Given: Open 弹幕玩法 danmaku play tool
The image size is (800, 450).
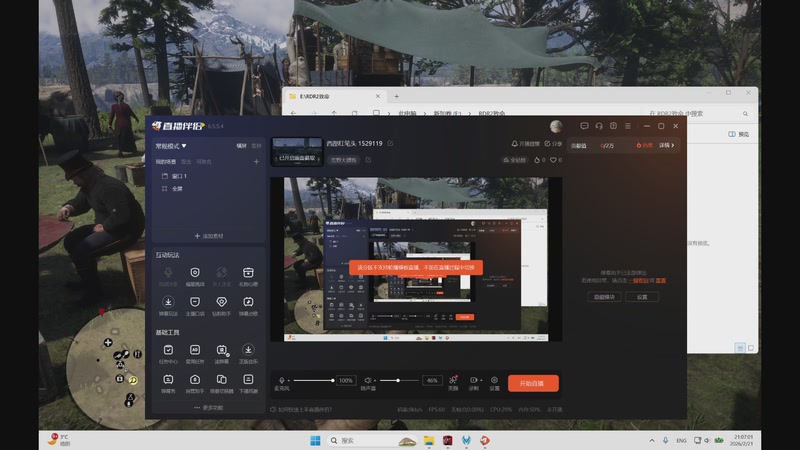Looking at the screenshot, I should coord(168,306).
